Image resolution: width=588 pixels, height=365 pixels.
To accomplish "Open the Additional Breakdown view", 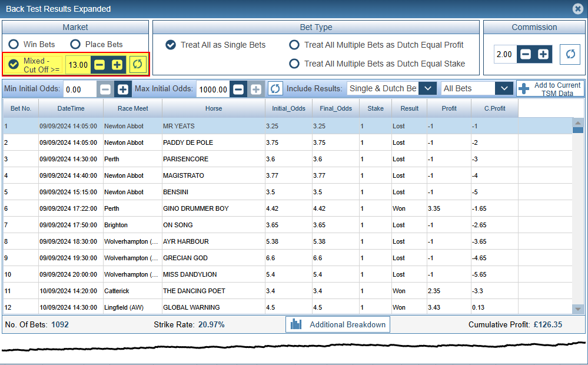I will [x=338, y=324].
